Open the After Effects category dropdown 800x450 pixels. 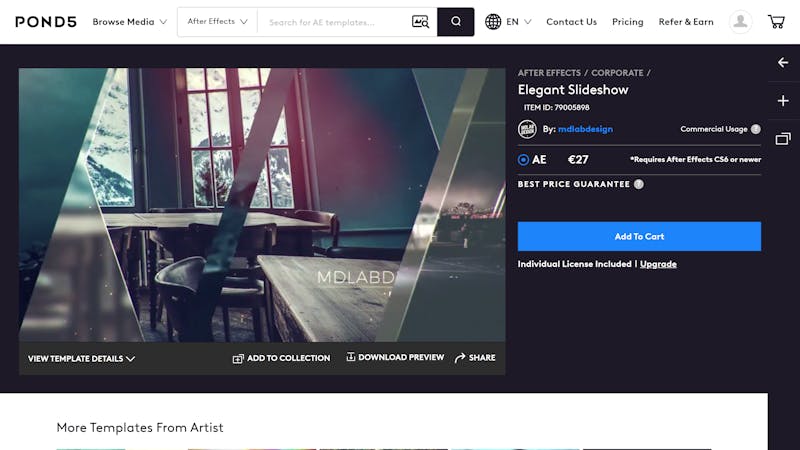tap(217, 21)
